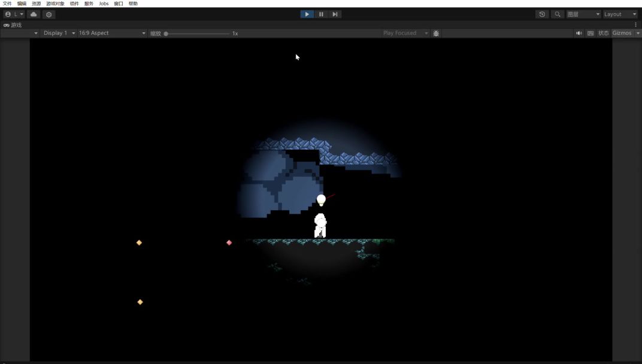Viewport: 642px width, 364px height.
Task: Click the 缩放 zoom slider handle
Action: click(x=166, y=34)
